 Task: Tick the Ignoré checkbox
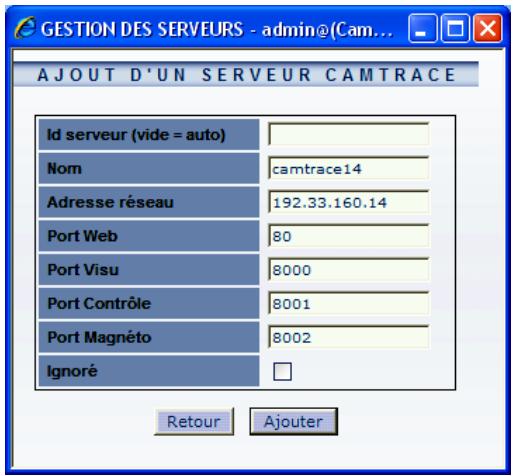coord(282,371)
